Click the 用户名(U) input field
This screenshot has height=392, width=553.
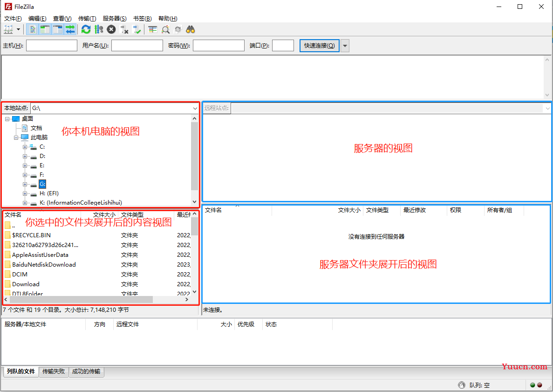137,46
